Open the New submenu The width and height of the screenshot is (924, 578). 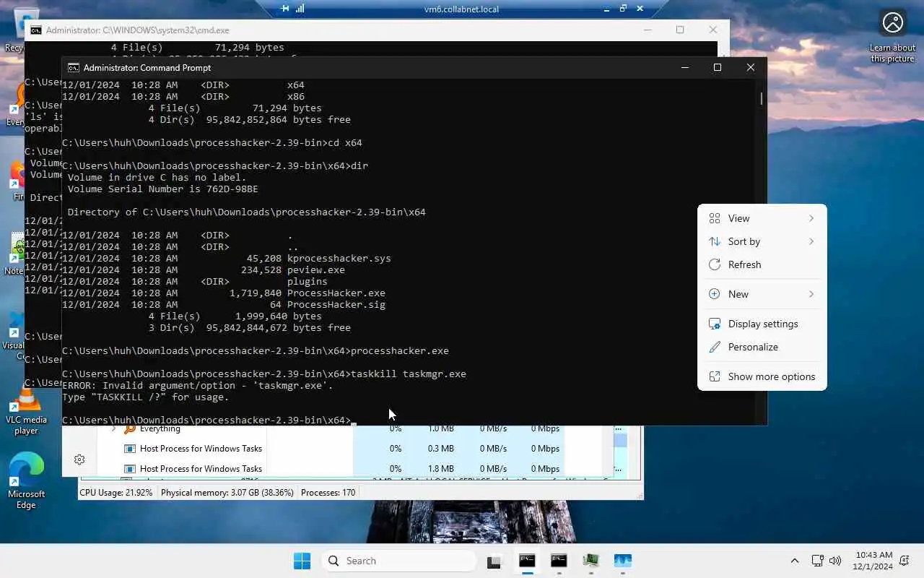[x=762, y=294]
